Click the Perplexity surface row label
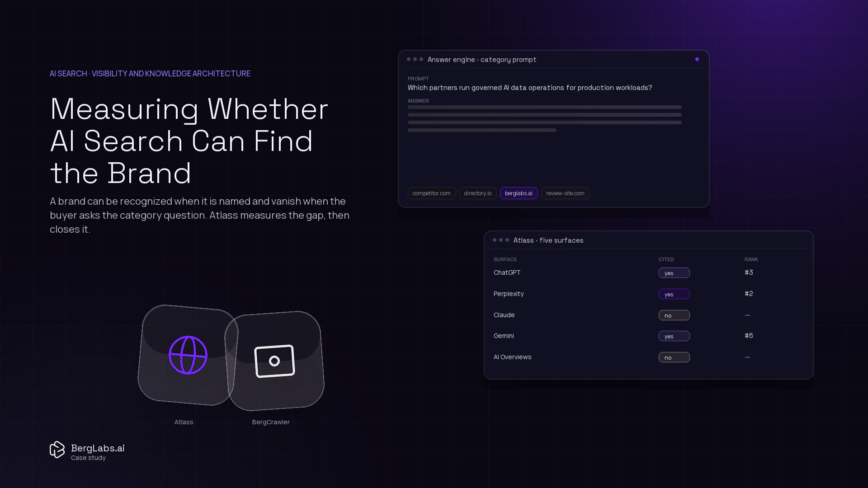 tap(509, 294)
